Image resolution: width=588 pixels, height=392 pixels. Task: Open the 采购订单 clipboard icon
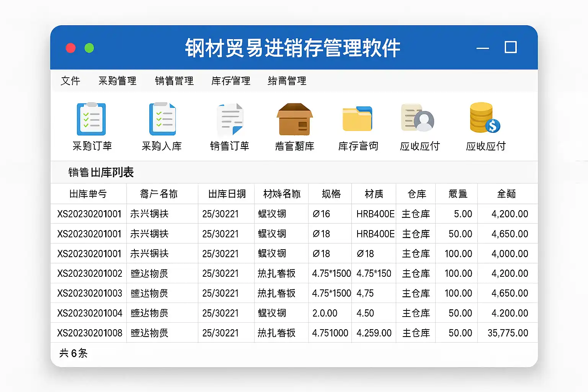(x=91, y=119)
